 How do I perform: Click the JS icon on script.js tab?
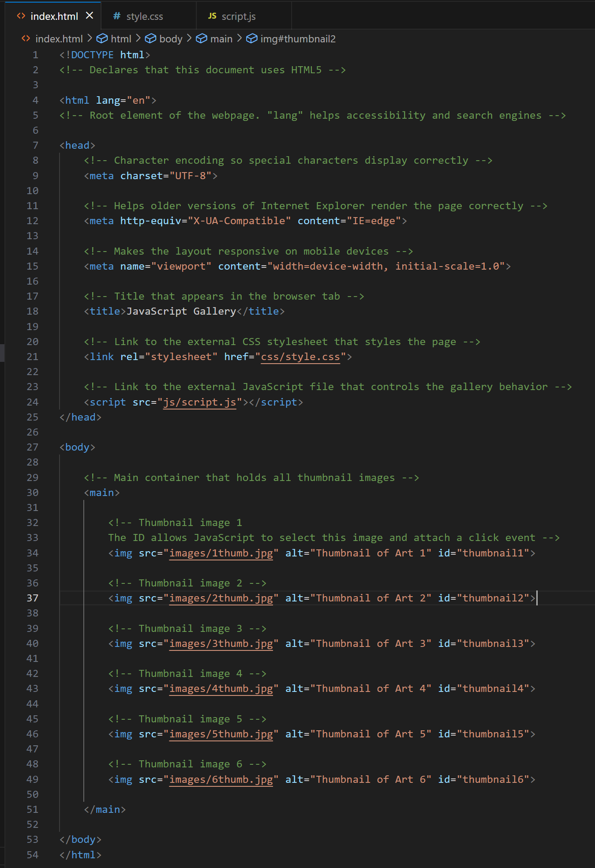pyautogui.click(x=212, y=16)
